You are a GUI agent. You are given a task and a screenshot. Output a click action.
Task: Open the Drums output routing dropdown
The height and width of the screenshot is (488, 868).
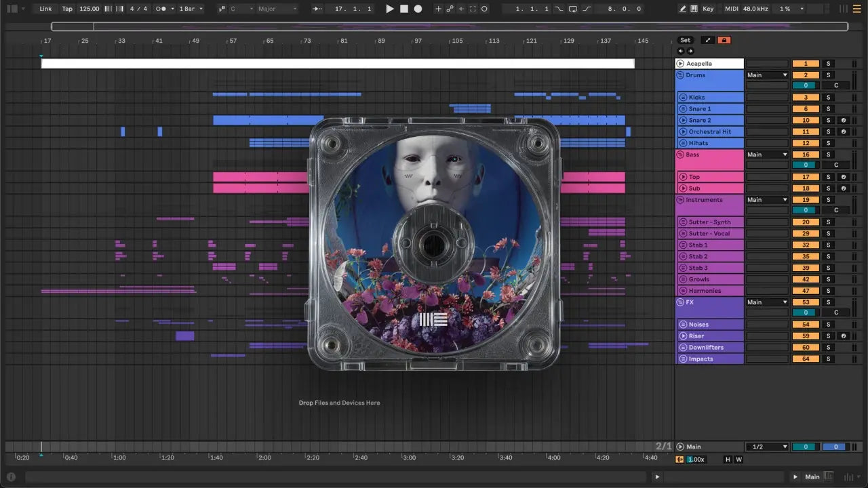coord(767,75)
